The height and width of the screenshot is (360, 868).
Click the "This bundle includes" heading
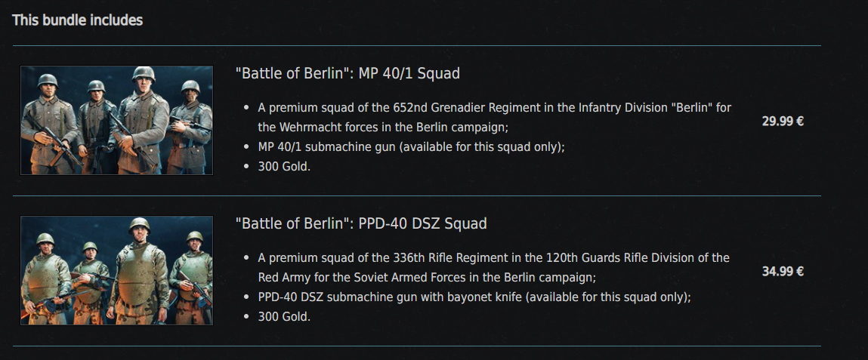[x=77, y=20]
